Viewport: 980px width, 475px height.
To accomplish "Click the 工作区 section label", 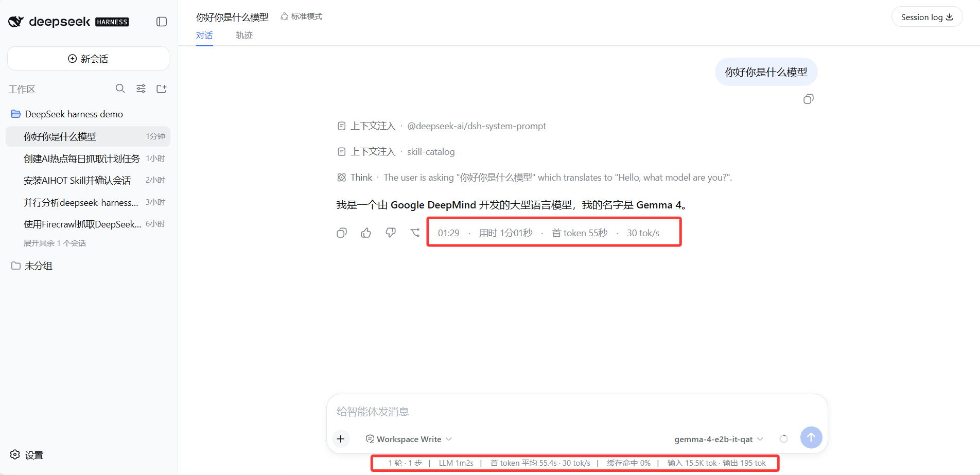I will [x=22, y=90].
